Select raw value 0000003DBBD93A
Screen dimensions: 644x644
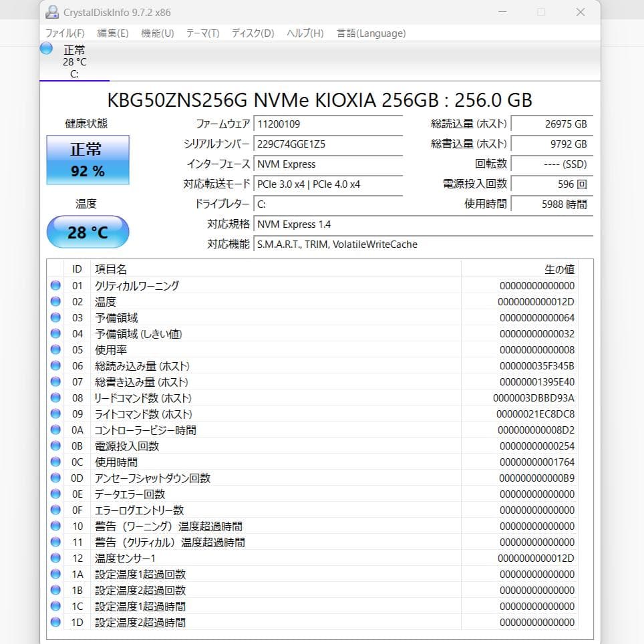(534, 398)
